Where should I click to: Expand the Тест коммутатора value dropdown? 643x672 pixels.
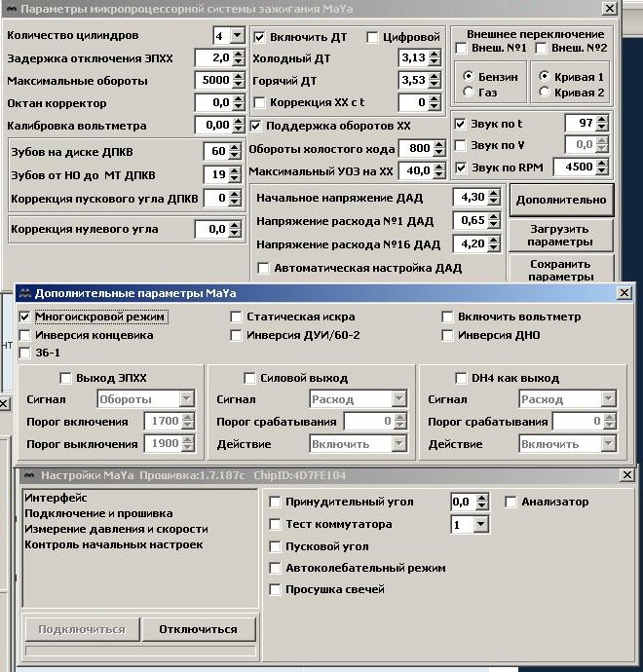coord(479,524)
